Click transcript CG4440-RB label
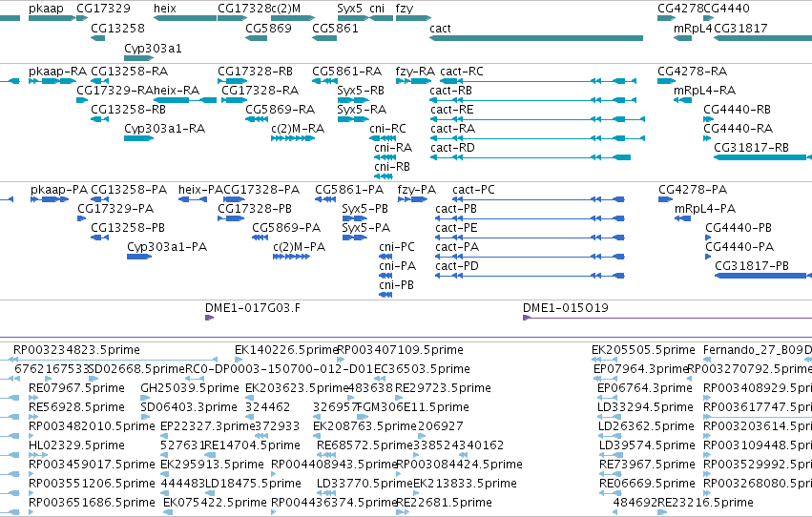 pyautogui.click(x=737, y=110)
